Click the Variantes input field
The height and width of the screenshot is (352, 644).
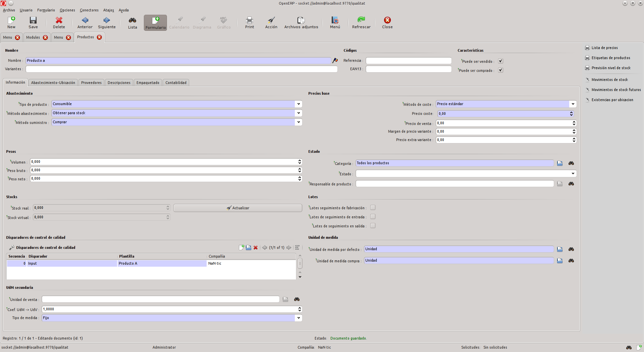(x=181, y=69)
